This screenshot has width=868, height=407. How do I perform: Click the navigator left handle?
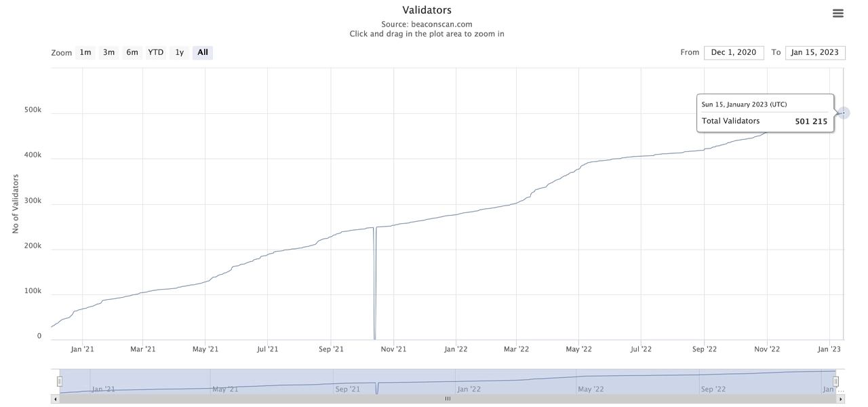click(x=60, y=381)
